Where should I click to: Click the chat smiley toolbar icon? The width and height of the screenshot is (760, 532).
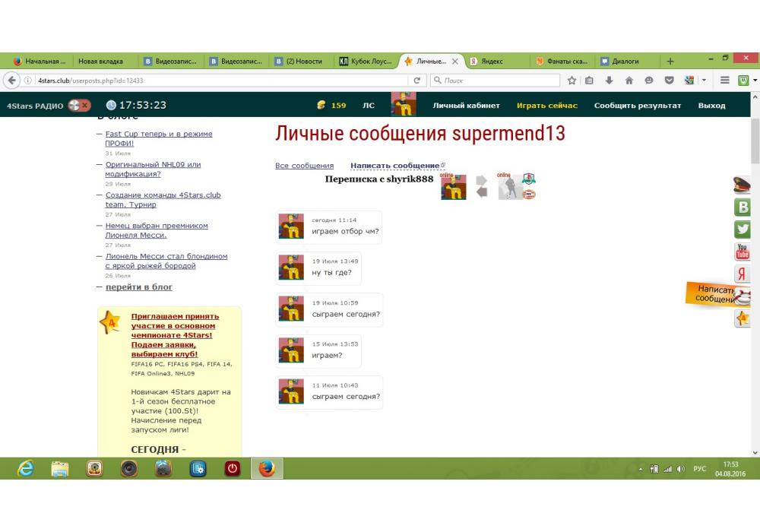[649, 81]
